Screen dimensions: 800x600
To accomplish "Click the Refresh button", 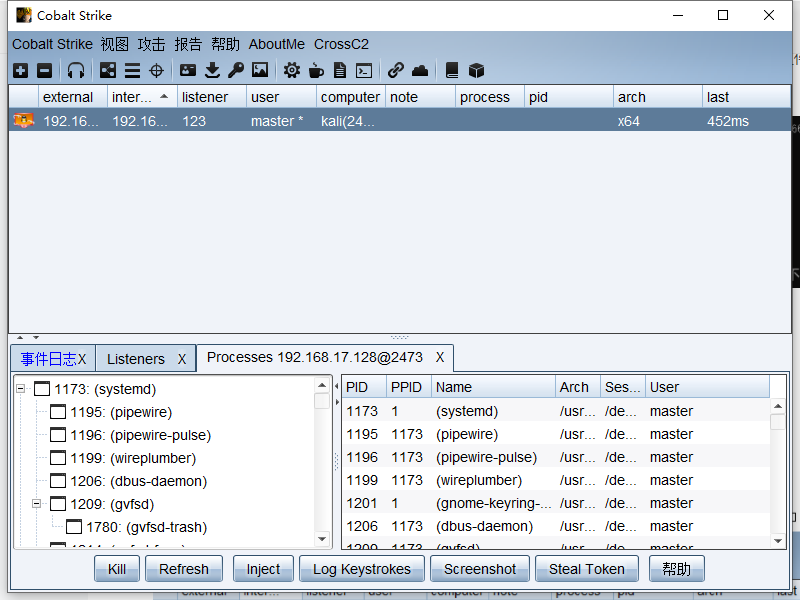I will coord(184,569).
